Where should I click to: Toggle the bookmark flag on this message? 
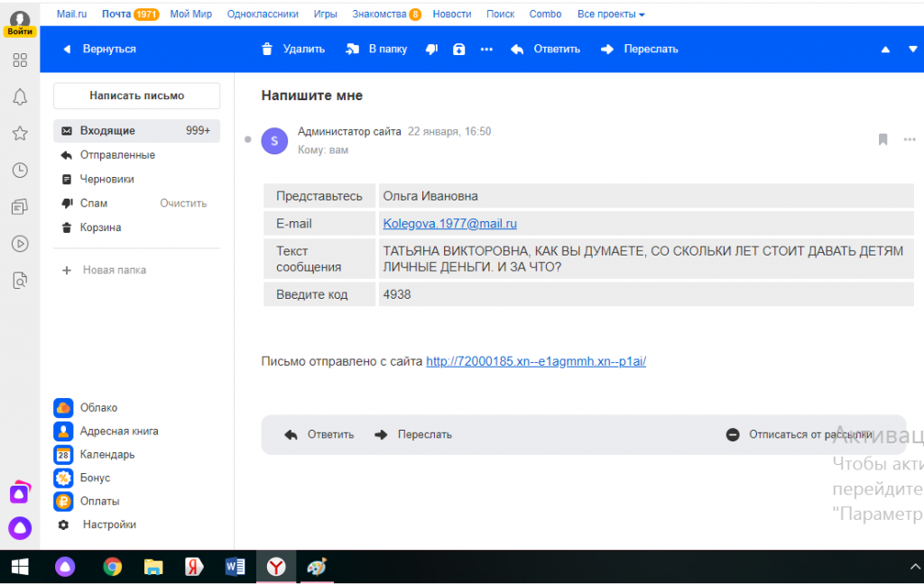tap(882, 139)
